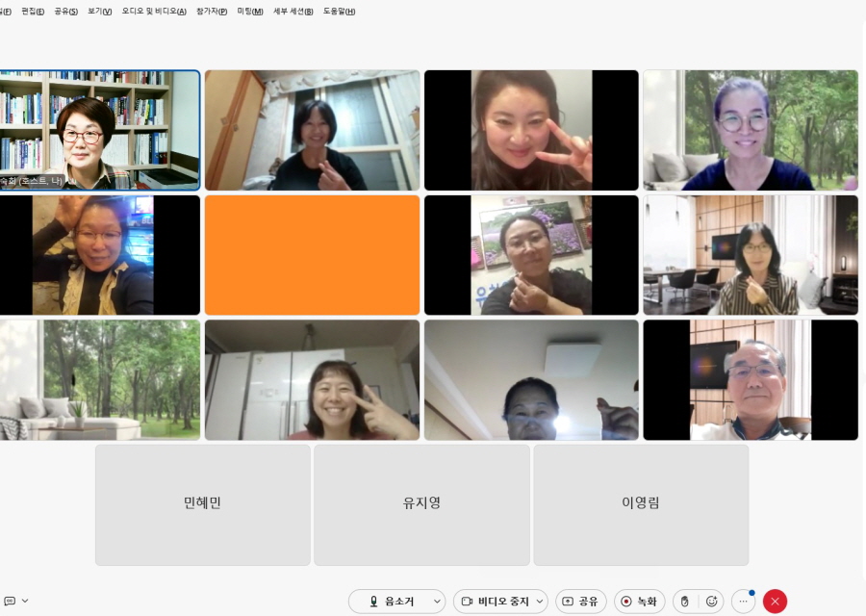Expand the audio options arrow beside 음소거
The width and height of the screenshot is (866, 616).
click(x=437, y=602)
